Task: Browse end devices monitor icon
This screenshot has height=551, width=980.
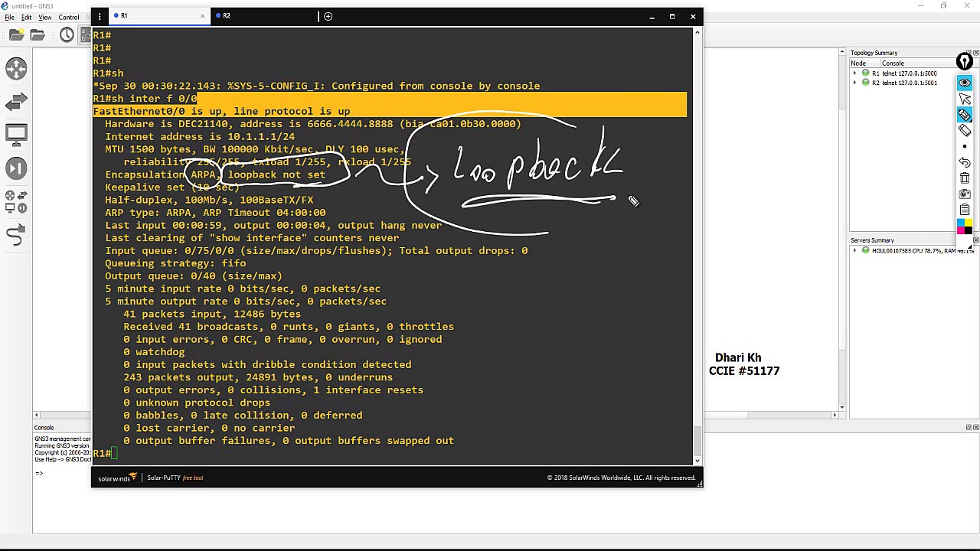Action: [16, 135]
